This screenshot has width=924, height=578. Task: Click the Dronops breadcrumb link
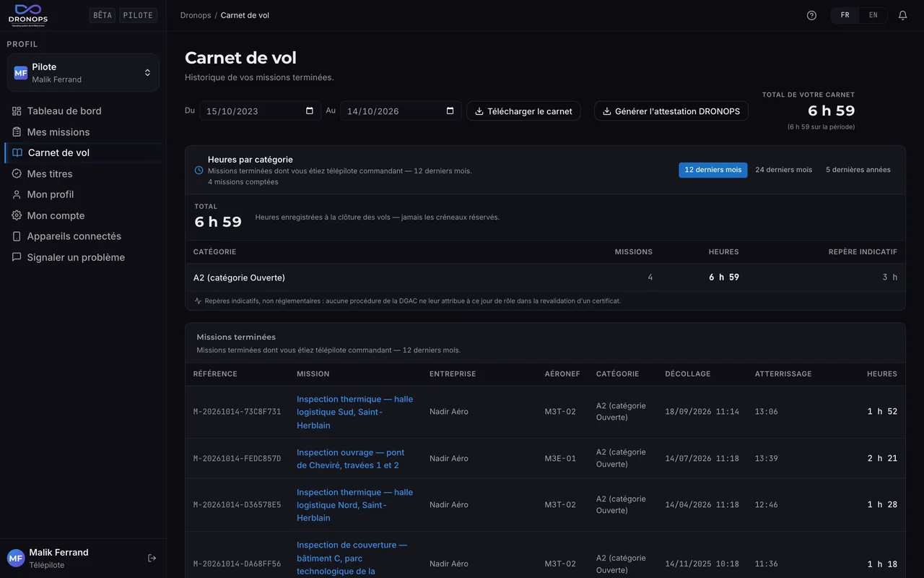(195, 15)
